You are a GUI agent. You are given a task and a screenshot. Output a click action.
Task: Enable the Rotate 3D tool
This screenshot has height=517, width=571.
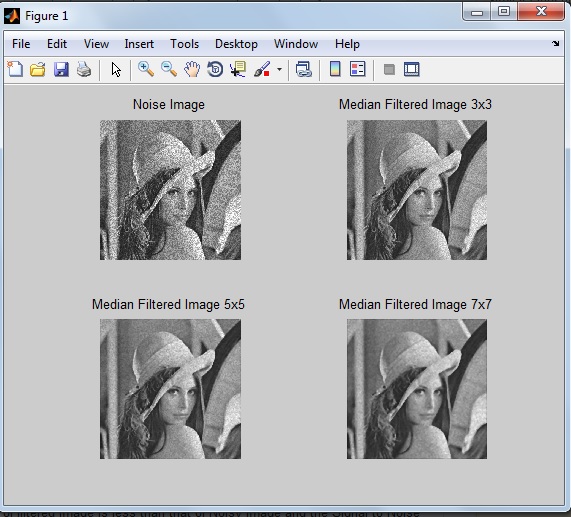point(215,69)
